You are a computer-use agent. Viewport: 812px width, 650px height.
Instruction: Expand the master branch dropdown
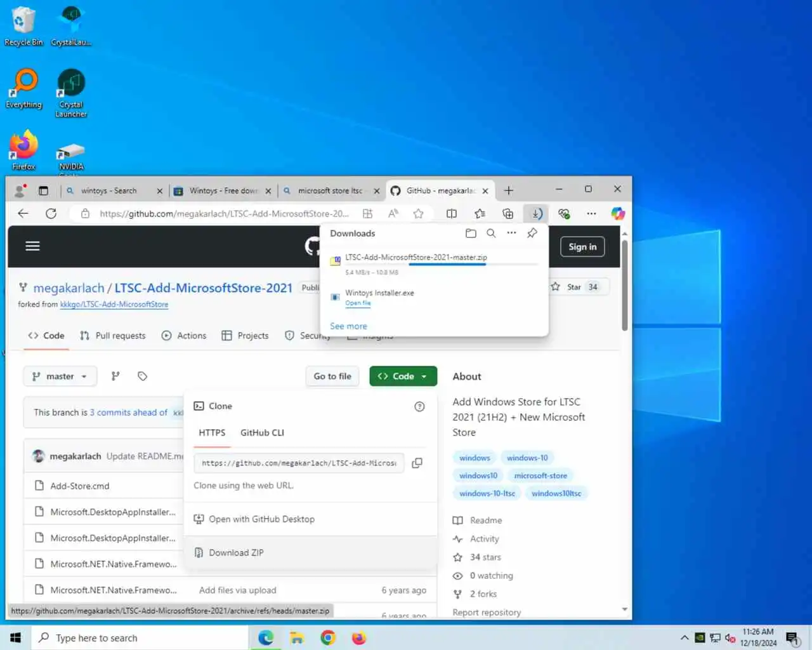tap(60, 376)
